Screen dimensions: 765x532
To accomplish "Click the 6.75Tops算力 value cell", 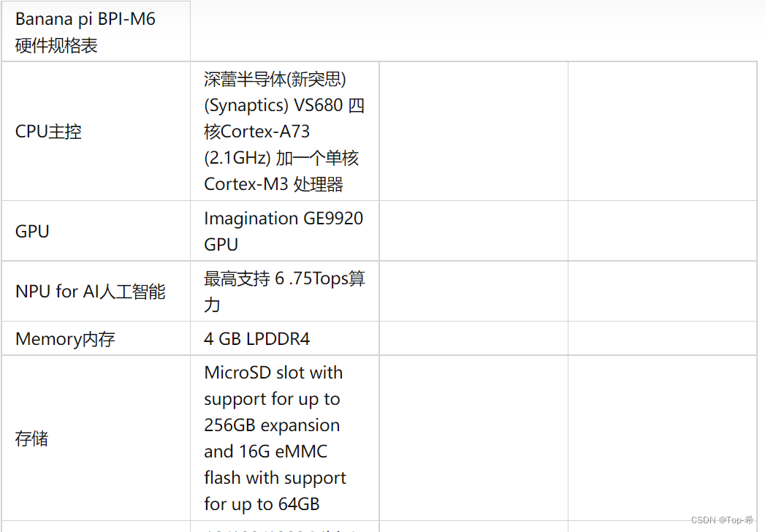I will pos(284,292).
